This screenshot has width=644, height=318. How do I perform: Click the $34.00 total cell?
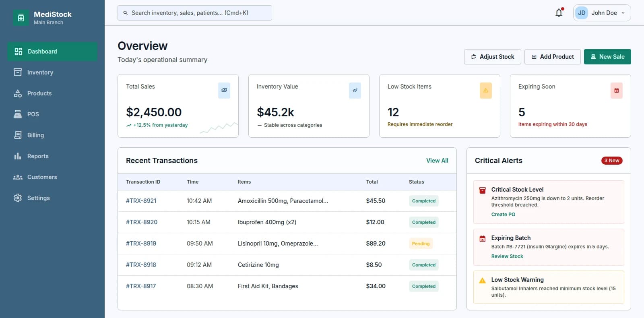(x=376, y=286)
